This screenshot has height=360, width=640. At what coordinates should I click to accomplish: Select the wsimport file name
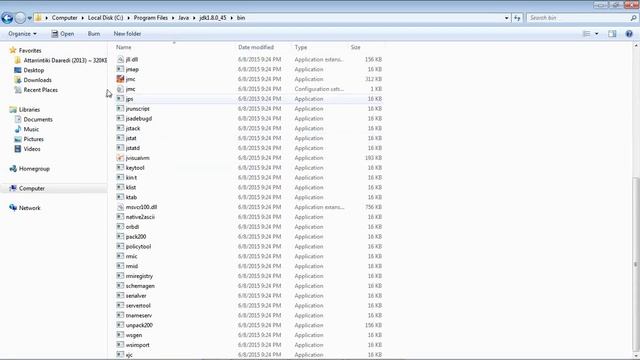(x=138, y=345)
